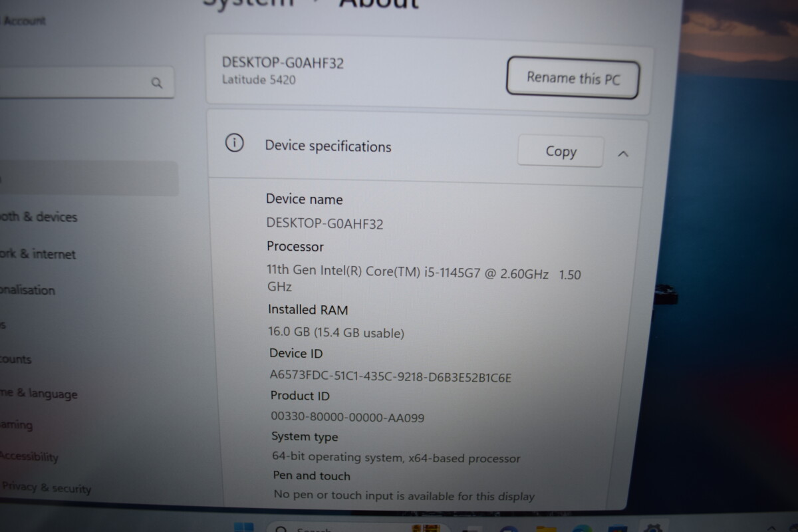Click the Latitude 5420 model text

coord(259,80)
